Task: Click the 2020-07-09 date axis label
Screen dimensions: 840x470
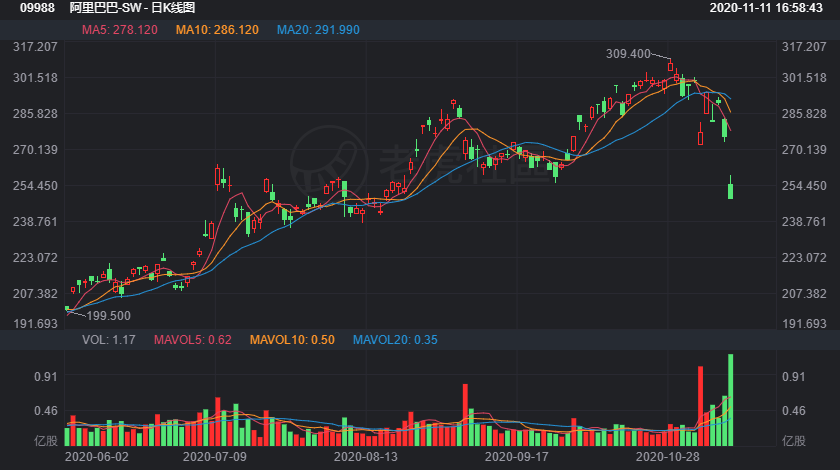Action: [215, 457]
